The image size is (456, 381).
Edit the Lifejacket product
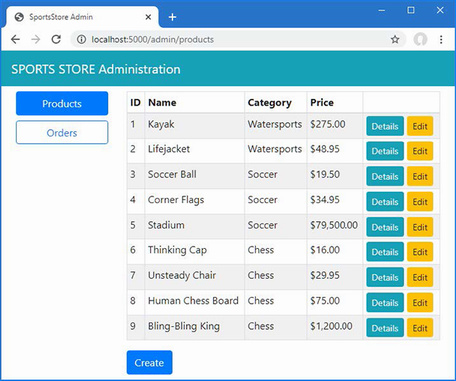(420, 151)
